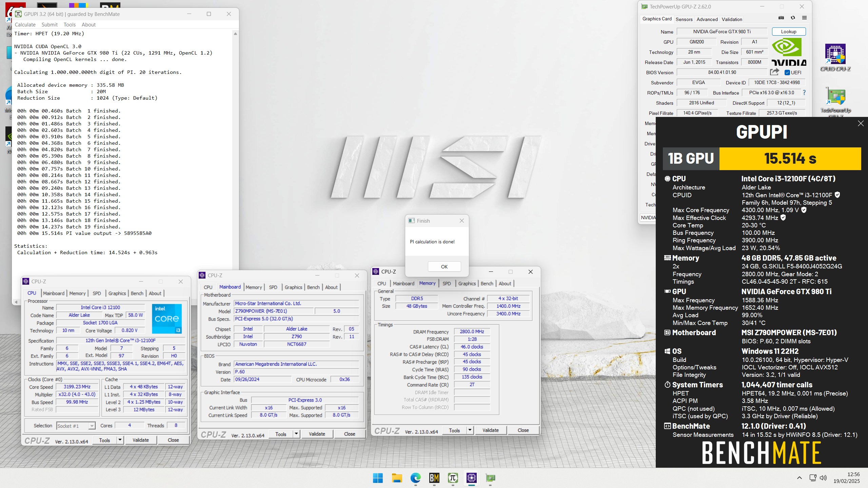The image size is (868, 488).
Task: Expand Tools dropdown arrow in CPU-Z CPU window
Action: [120, 440]
